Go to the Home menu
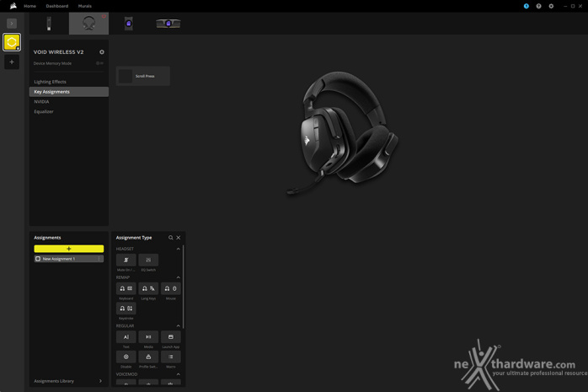This screenshot has width=588, height=392. tap(30, 6)
